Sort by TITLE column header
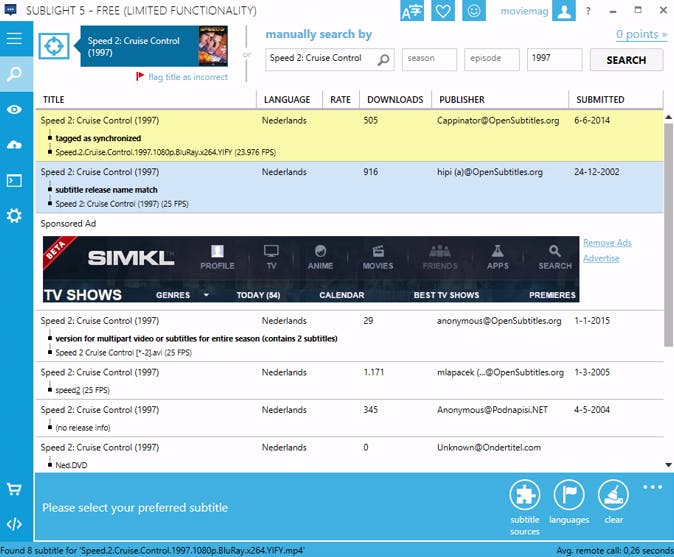674x557 pixels. coord(146,99)
